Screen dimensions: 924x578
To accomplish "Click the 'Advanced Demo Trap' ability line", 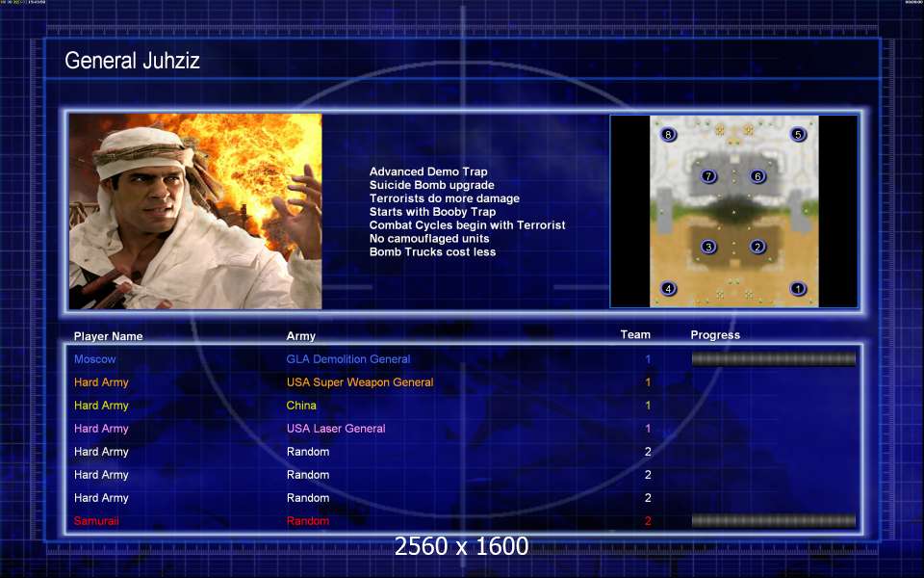I will (x=428, y=171).
